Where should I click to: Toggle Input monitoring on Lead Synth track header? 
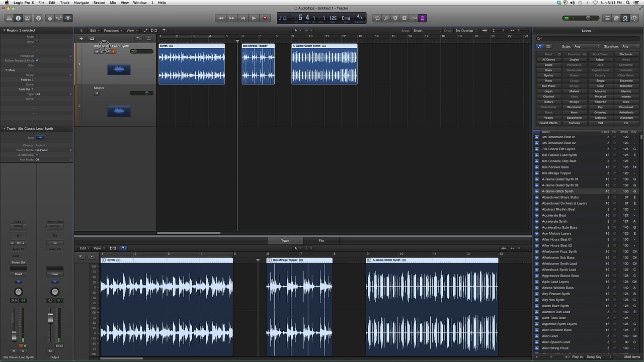click(x=113, y=51)
